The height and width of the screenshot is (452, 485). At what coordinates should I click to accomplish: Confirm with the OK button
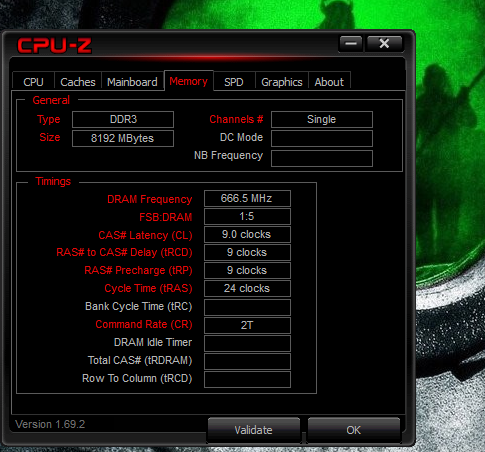click(x=353, y=430)
